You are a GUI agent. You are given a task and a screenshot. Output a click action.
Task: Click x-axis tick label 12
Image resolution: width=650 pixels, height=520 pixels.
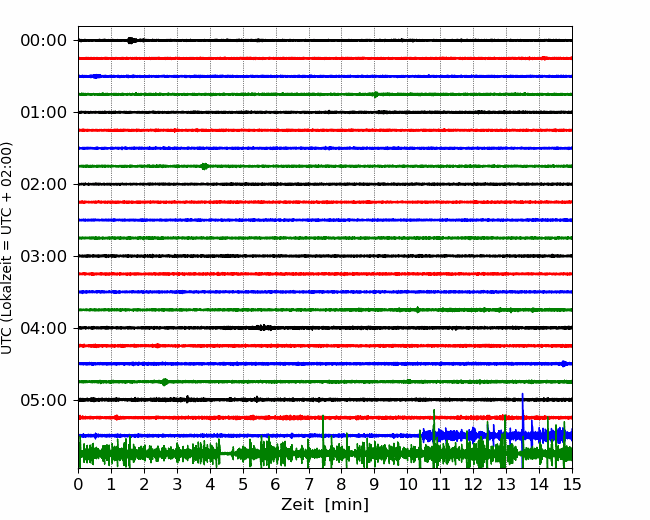(x=473, y=484)
